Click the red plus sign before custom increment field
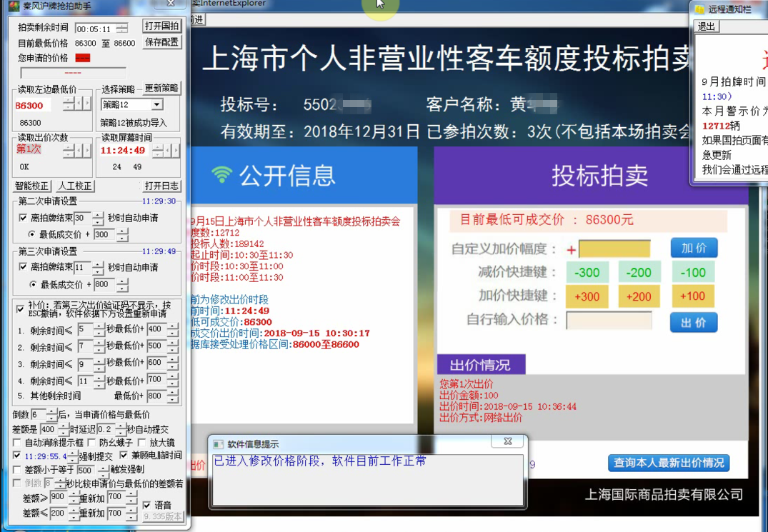The width and height of the screenshot is (768, 532). (x=571, y=250)
